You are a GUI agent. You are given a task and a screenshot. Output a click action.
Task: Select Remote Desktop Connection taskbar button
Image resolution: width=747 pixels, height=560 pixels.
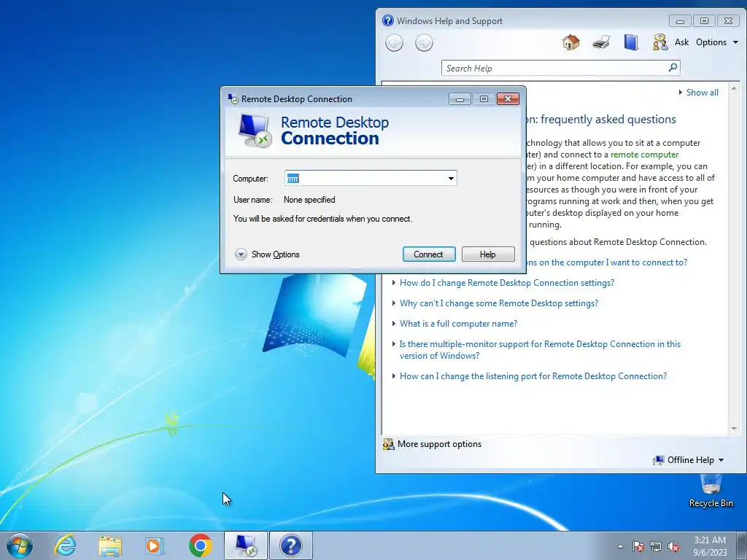[x=246, y=545]
